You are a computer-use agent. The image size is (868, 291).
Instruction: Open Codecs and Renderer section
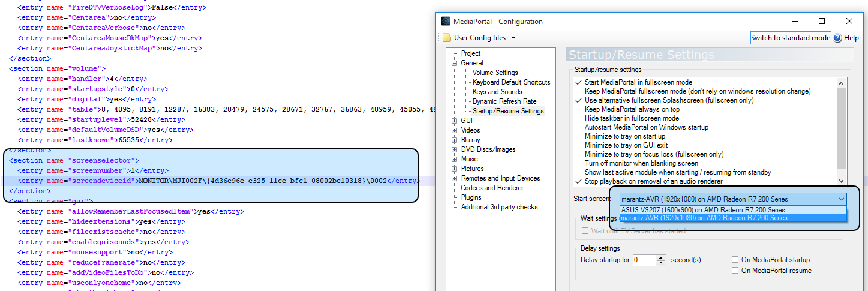(x=492, y=188)
